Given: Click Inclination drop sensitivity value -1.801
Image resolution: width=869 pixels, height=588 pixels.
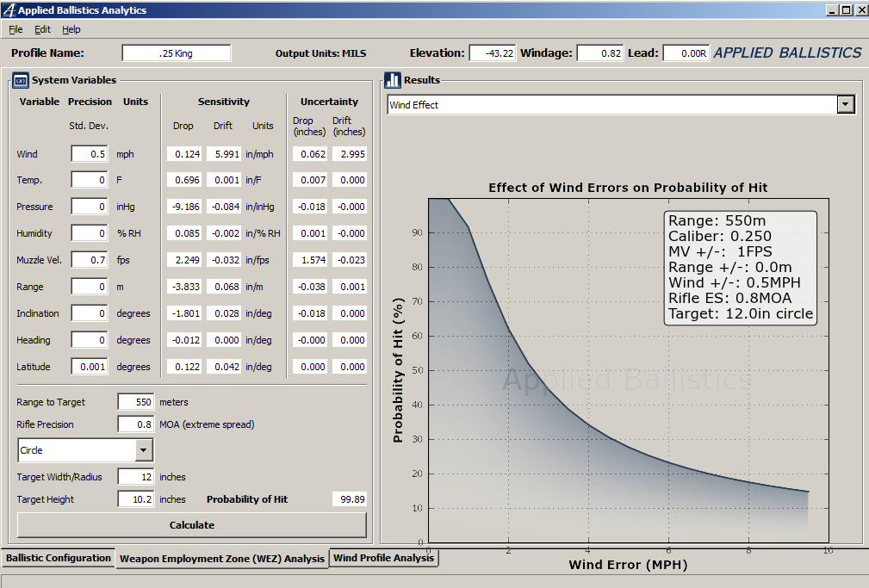Looking at the screenshot, I should 184,313.
